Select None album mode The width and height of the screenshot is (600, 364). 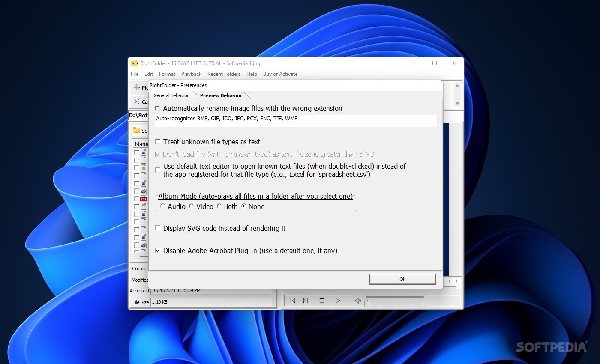[243, 206]
